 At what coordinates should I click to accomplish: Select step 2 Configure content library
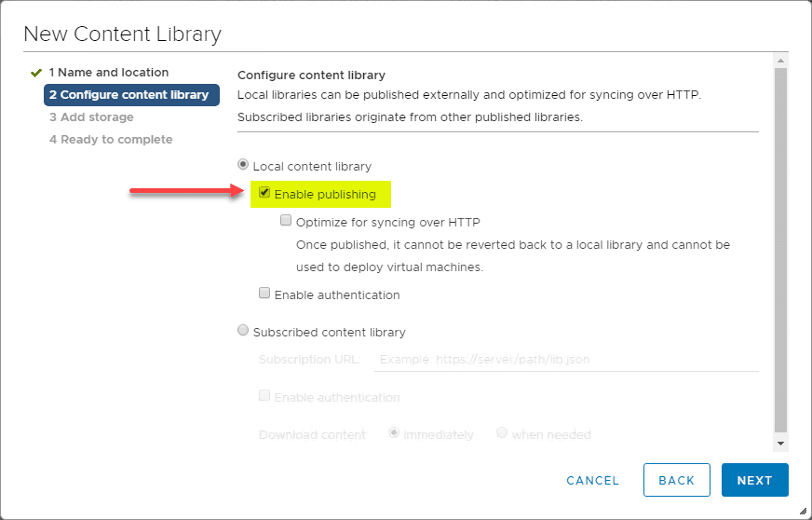129,95
